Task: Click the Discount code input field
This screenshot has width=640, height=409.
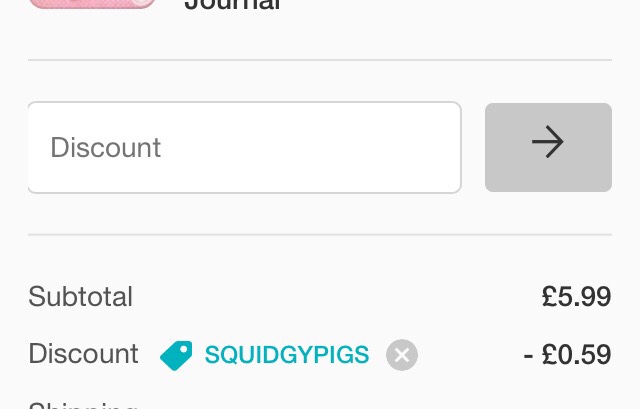Action: click(244, 147)
